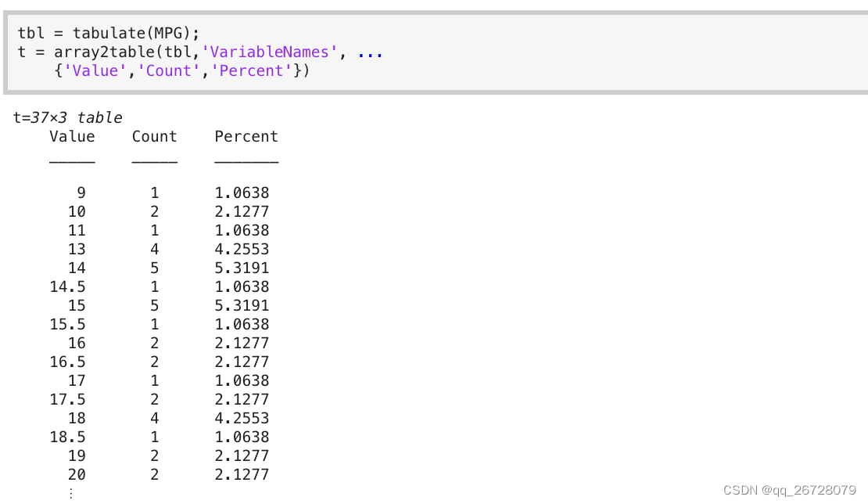Click Percent 2.1277 in the Value 17.5 row

coord(242,400)
